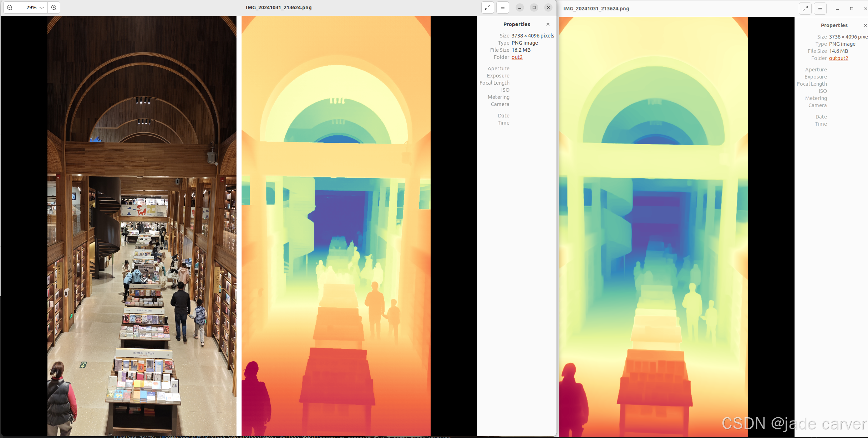Image resolution: width=868 pixels, height=438 pixels.
Task: Click the depth map beside the bookstore photo
Action: pyautogui.click(x=336, y=226)
